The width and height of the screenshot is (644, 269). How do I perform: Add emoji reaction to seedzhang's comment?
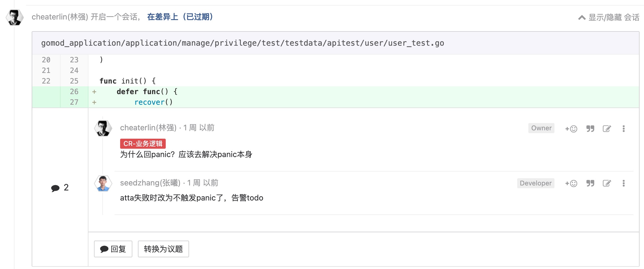pyautogui.click(x=571, y=183)
